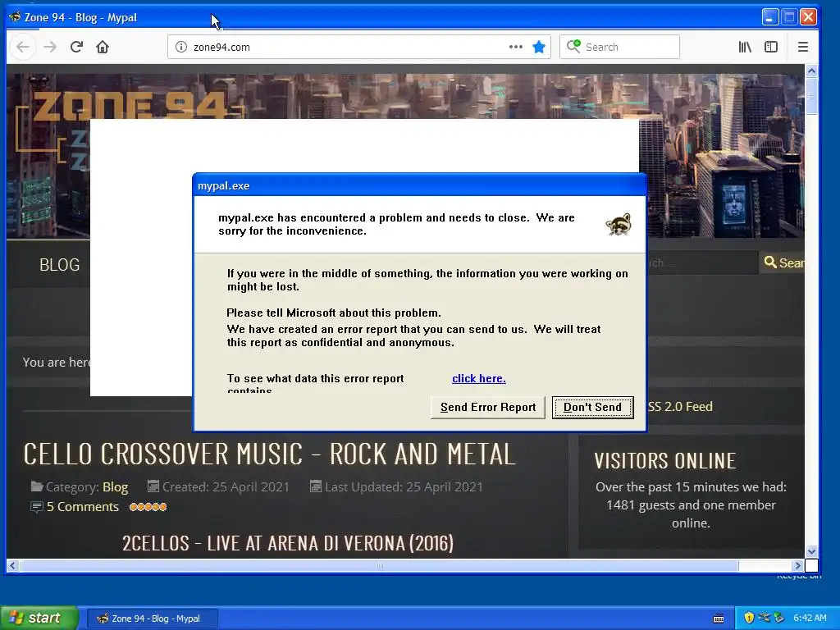The image size is (840, 630).
Task: Open the browser home page icon
Action: (x=103, y=47)
